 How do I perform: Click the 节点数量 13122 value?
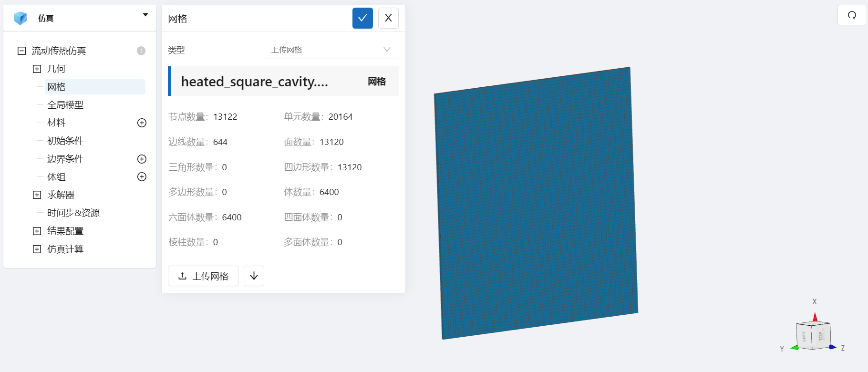(x=225, y=117)
